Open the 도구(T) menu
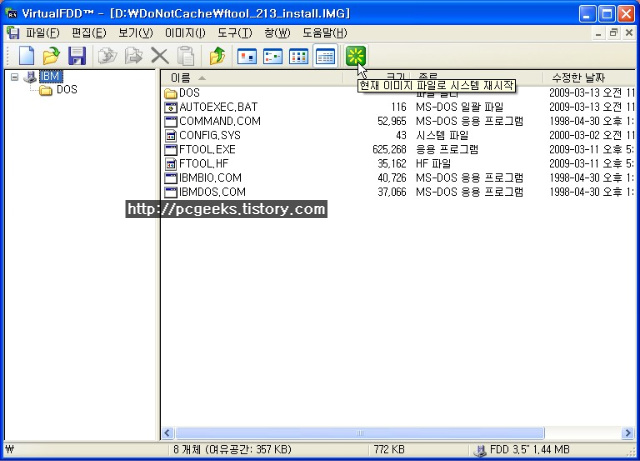This screenshot has height=461, width=640. [235, 33]
